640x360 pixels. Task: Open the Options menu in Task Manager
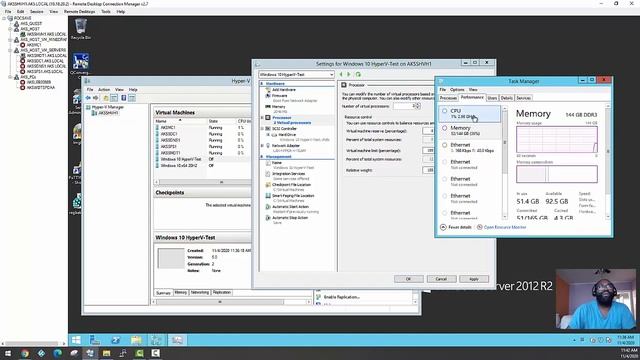pyautogui.click(x=457, y=89)
